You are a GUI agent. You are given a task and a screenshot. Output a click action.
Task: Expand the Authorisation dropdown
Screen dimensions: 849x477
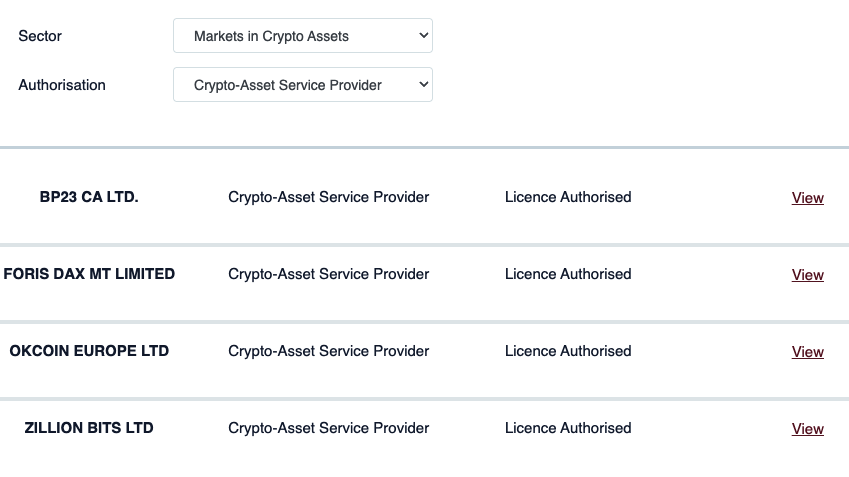302,85
